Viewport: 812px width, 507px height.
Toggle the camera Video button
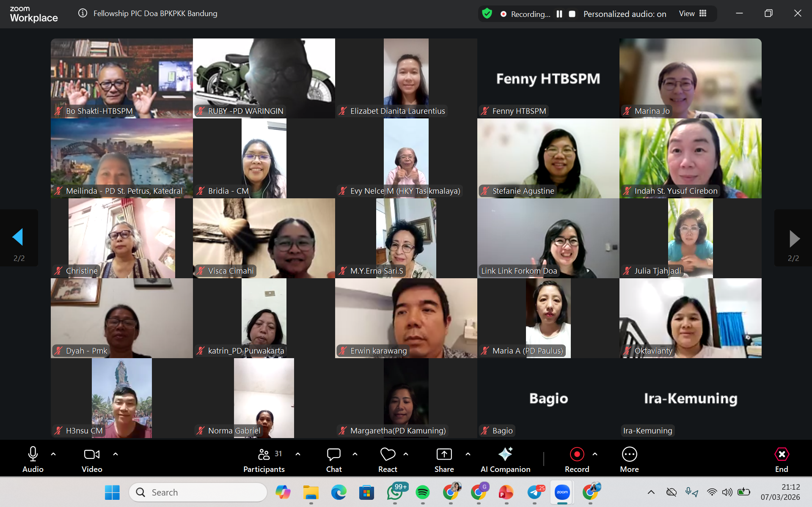click(92, 459)
